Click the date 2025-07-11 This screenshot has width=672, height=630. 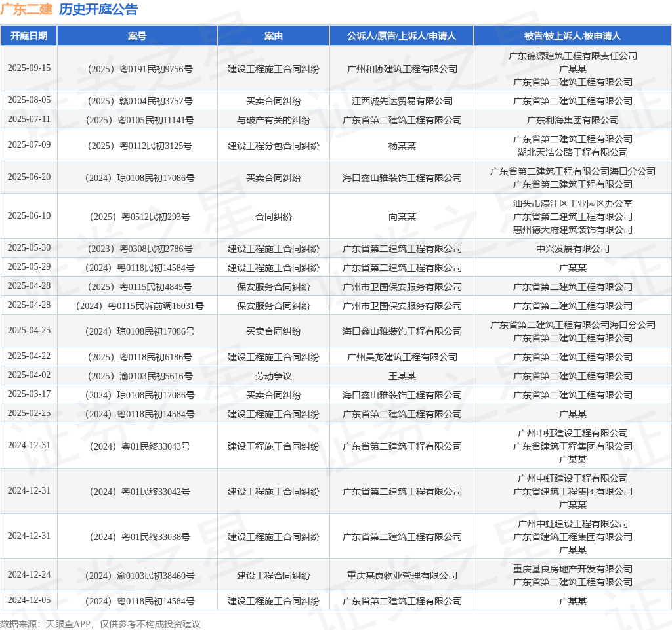click(29, 119)
